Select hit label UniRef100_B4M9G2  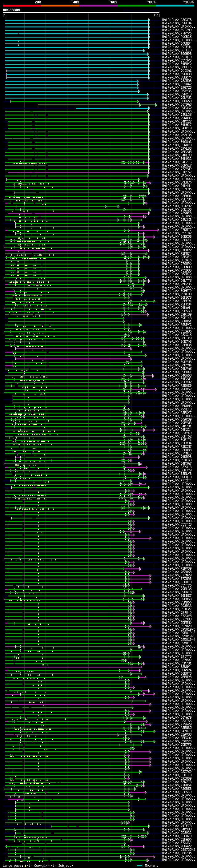point(177,159)
